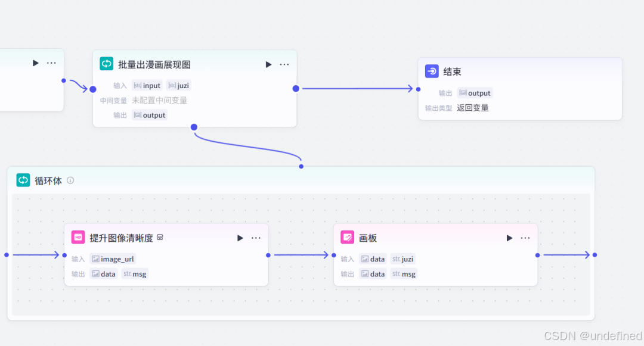
Task: Open more options for 批量出漫画展现图 node
Action: point(284,64)
